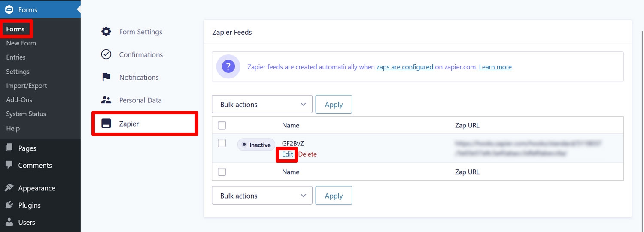644x232 pixels.
Task: Click the Zapier tab icon
Action: point(106,124)
